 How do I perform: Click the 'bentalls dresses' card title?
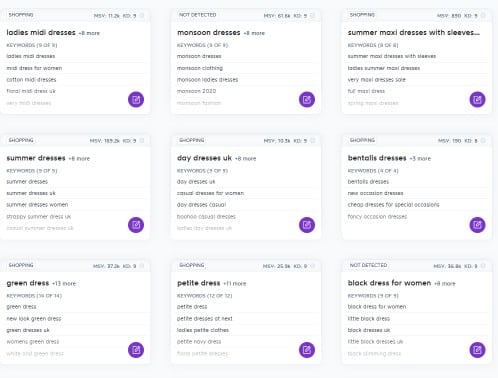coord(377,158)
